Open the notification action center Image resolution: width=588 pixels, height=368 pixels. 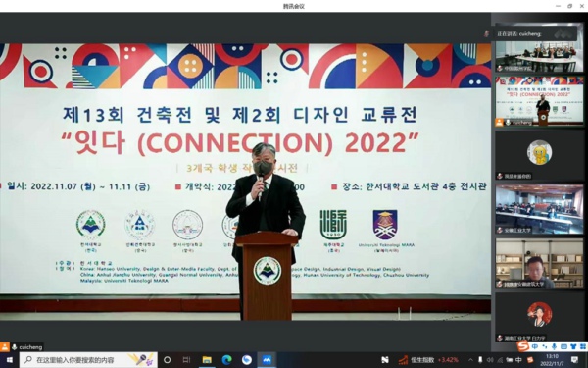tap(574, 360)
